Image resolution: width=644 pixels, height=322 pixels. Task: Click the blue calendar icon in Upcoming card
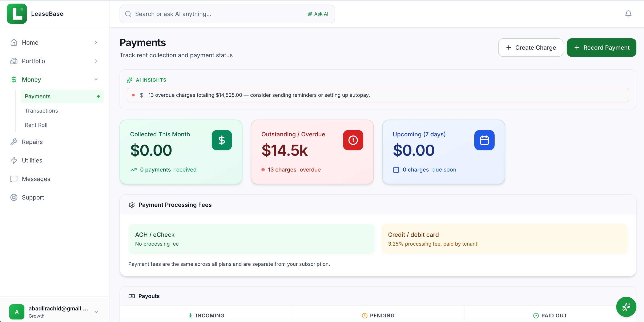[484, 140]
